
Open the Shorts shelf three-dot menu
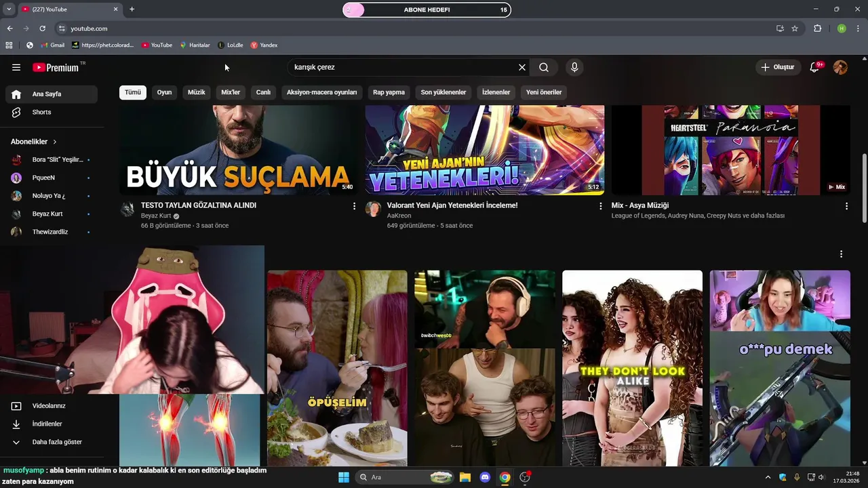[x=841, y=254]
